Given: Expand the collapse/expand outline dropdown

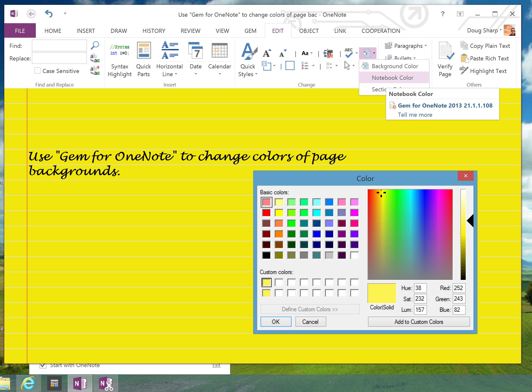Looking at the screenshot, I should (x=337, y=65).
